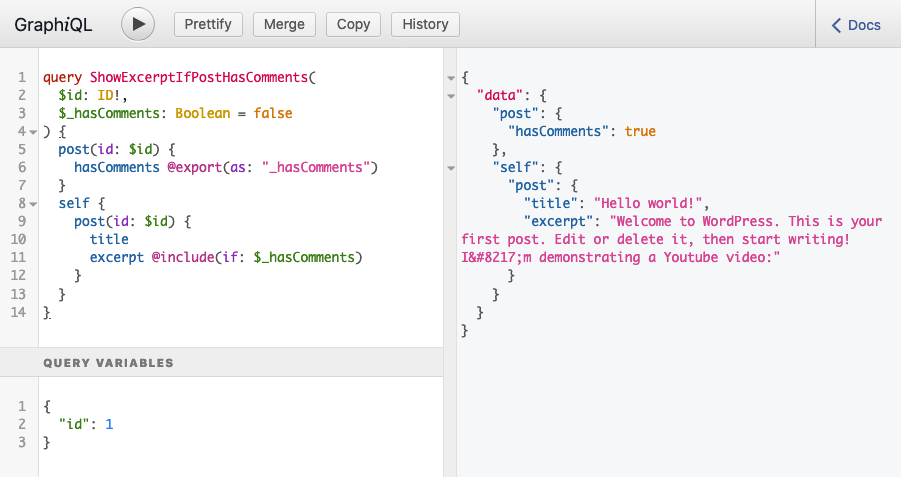Click the id value 1 in variables editor

point(109,424)
